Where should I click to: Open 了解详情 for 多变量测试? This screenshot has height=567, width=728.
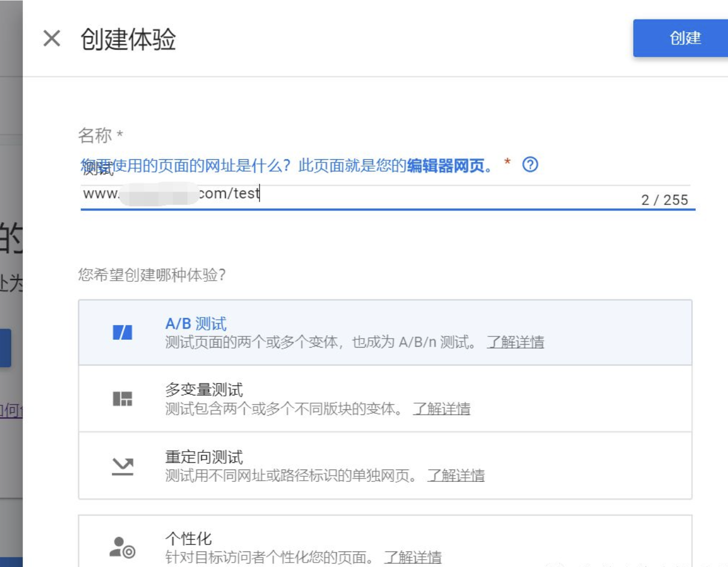pos(441,410)
